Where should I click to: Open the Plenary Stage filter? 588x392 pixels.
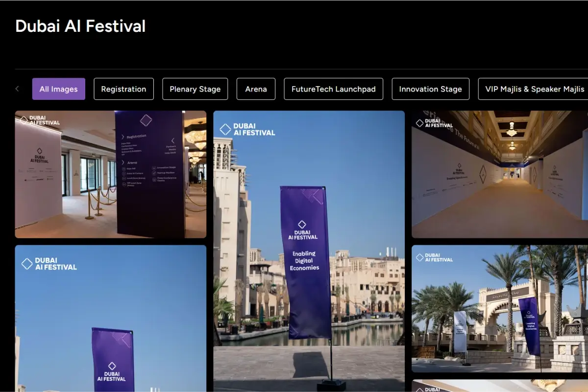tap(195, 89)
